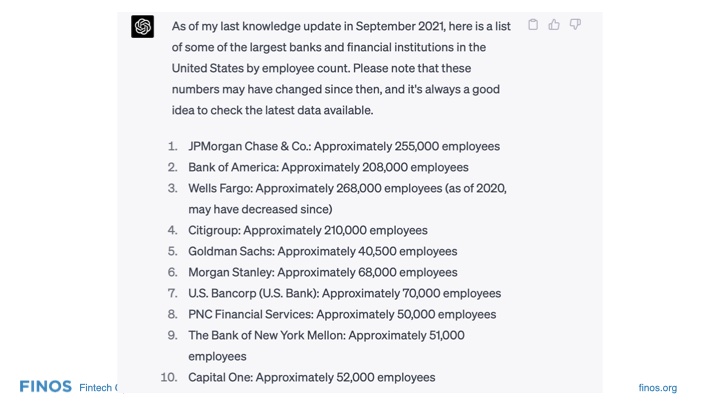Select the Morgan Stanley list entry

click(322, 272)
